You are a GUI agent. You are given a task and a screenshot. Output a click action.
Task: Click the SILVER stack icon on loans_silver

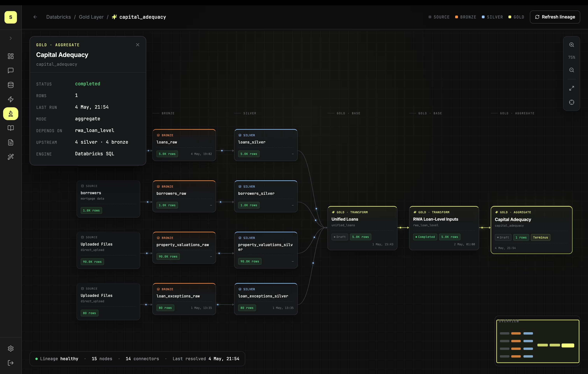[x=240, y=135]
